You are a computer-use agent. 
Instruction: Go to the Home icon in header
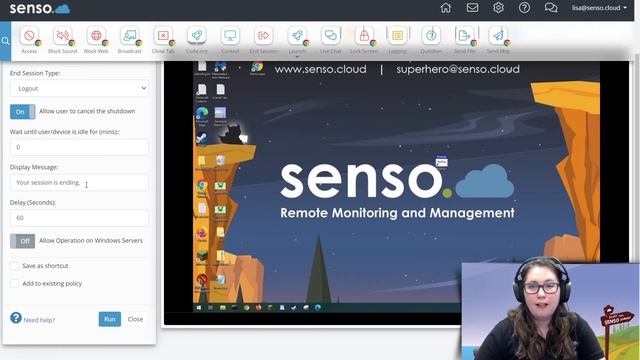pos(445,8)
